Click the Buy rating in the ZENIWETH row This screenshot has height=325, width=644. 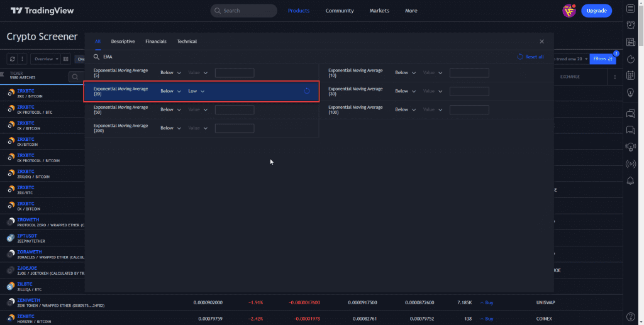(x=487, y=303)
